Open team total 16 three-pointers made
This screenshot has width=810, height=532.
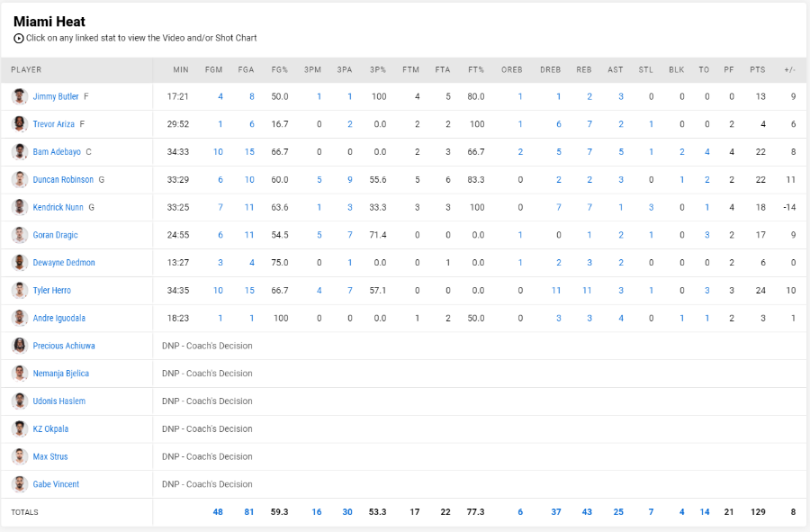(x=317, y=512)
